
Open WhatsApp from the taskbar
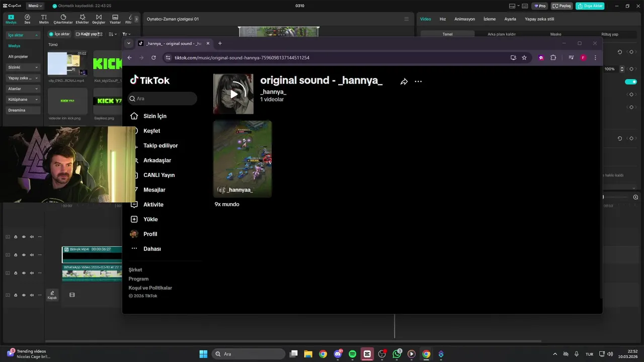click(x=397, y=354)
